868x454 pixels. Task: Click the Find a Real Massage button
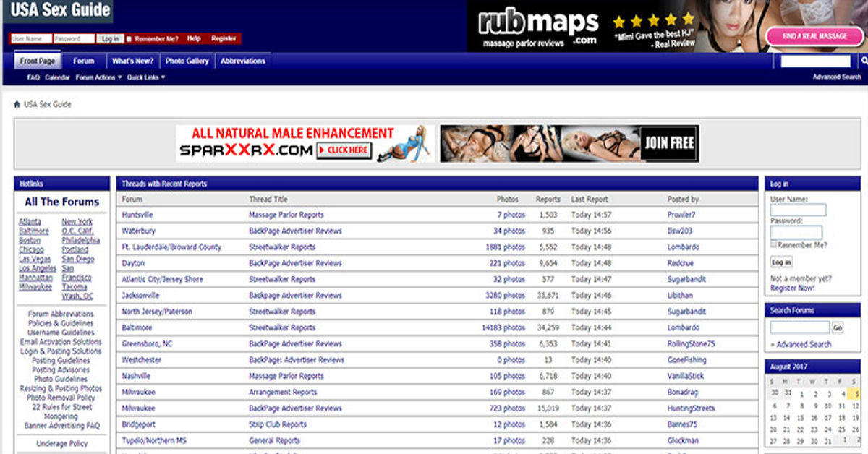tap(814, 36)
